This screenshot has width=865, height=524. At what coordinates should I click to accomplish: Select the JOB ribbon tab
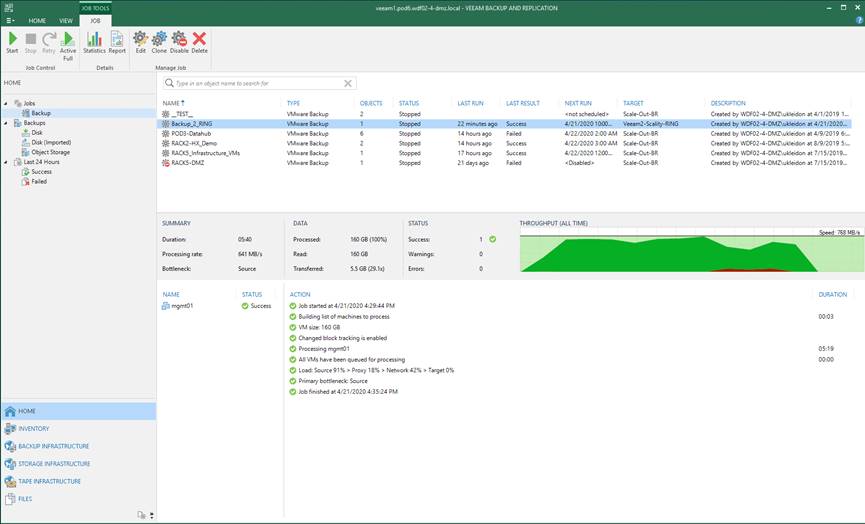[x=95, y=20]
